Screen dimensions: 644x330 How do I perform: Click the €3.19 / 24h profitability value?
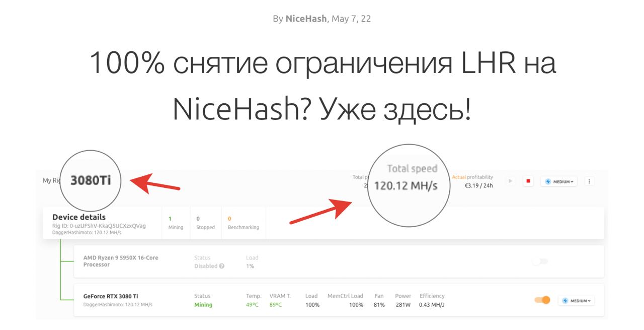[x=478, y=185]
